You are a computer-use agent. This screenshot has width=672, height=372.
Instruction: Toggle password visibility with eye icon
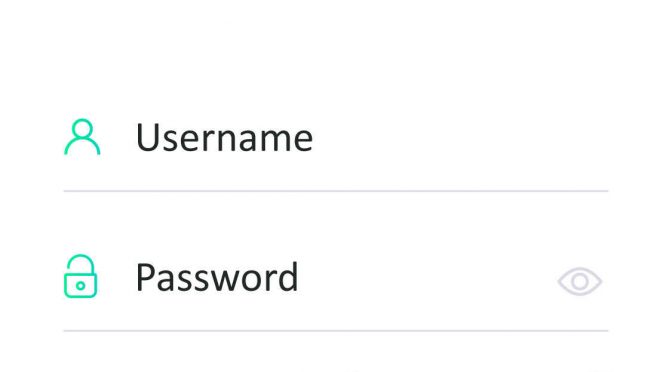coord(580,282)
